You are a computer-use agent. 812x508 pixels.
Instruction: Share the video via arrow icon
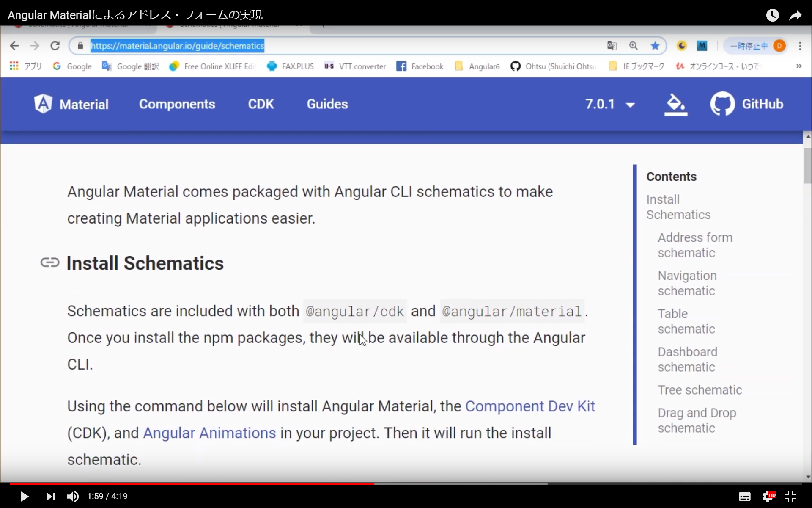pyautogui.click(x=796, y=16)
